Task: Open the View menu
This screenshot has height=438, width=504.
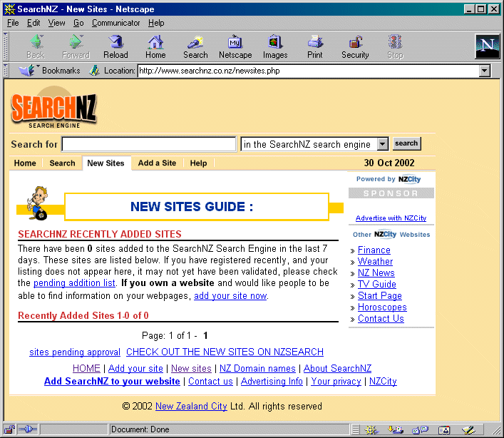Action: point(57,23)
